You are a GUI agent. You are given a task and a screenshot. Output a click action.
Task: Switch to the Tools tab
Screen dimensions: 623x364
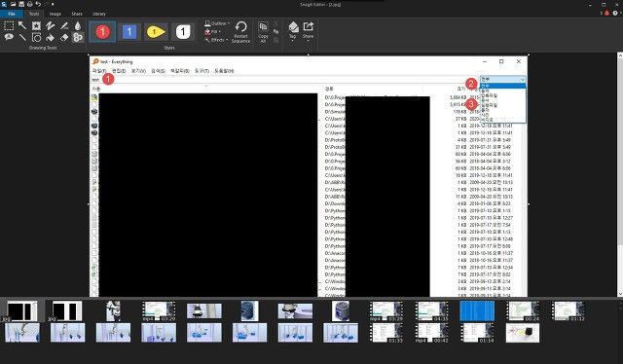tap(34, 14)
